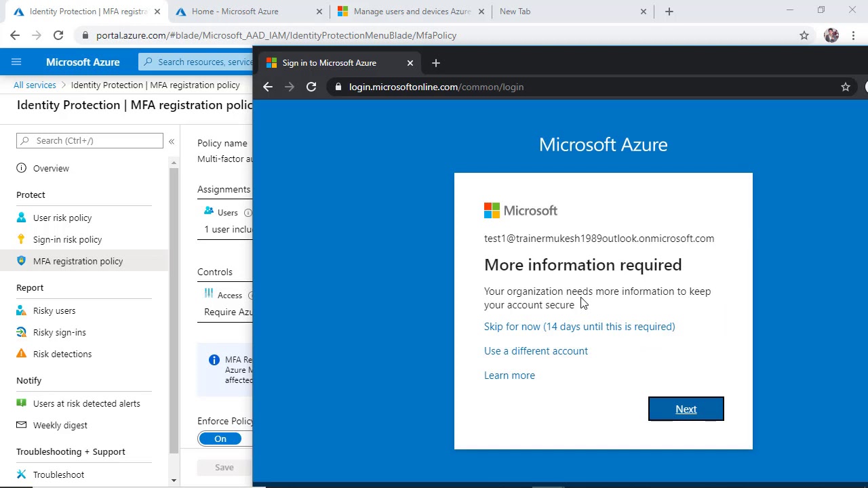Screen dimensions: 868x488
Task: Click the back arrow in main browser
Action: point(15,35)
